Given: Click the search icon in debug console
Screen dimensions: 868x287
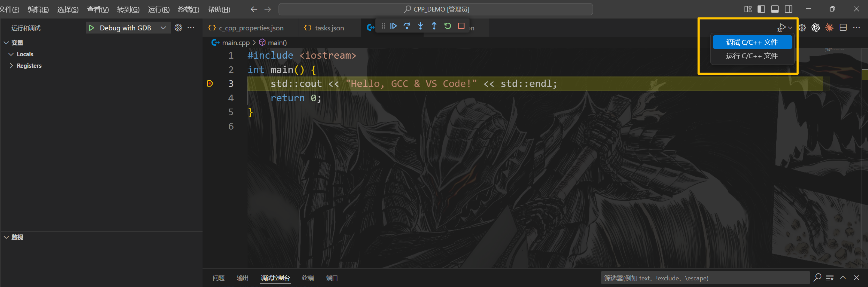Looking at the screenshot, I should tap(817, 278).
